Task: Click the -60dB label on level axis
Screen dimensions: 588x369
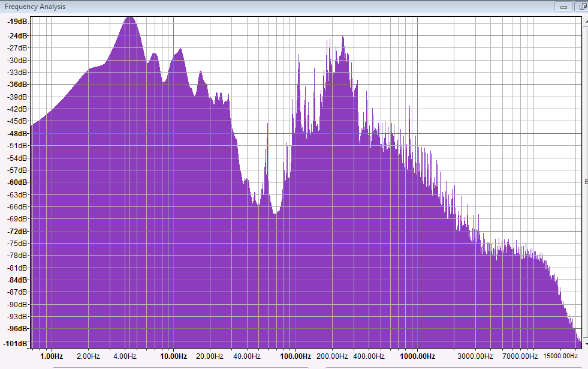Action: tap(17, 182)
